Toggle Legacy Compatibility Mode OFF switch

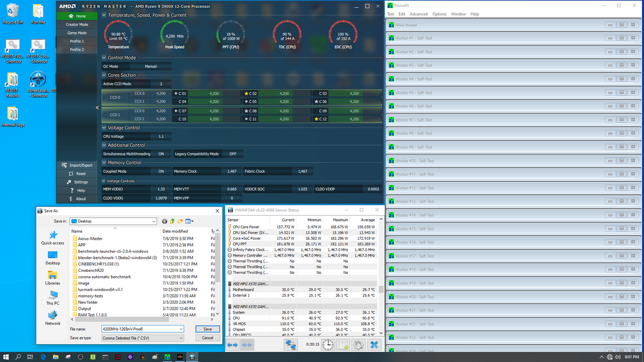pos(232,154)
